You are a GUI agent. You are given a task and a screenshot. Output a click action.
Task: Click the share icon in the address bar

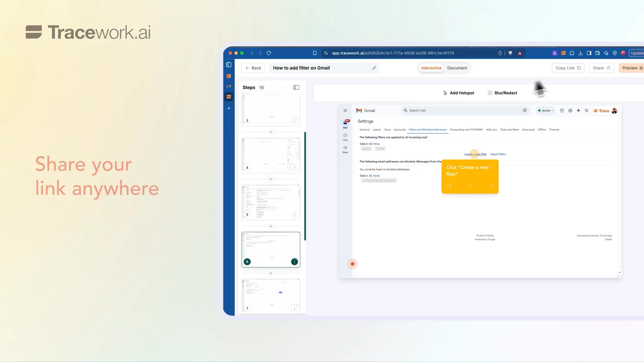coord(500,53)
